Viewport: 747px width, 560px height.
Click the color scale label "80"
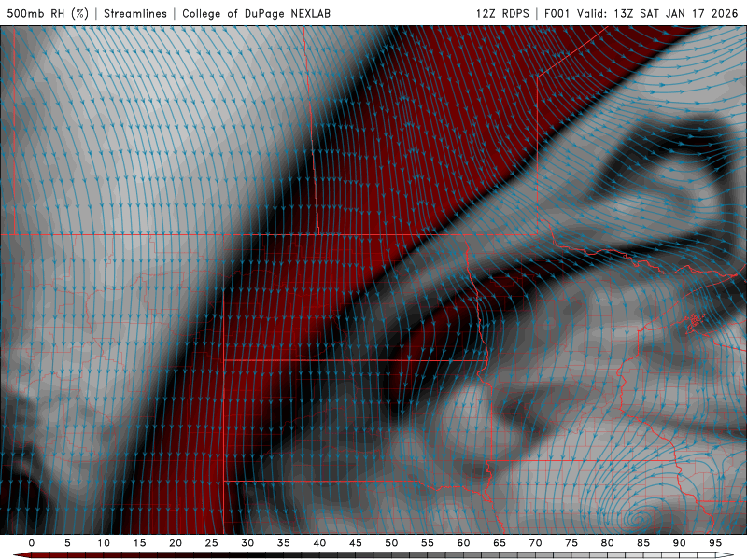(607, 543)
